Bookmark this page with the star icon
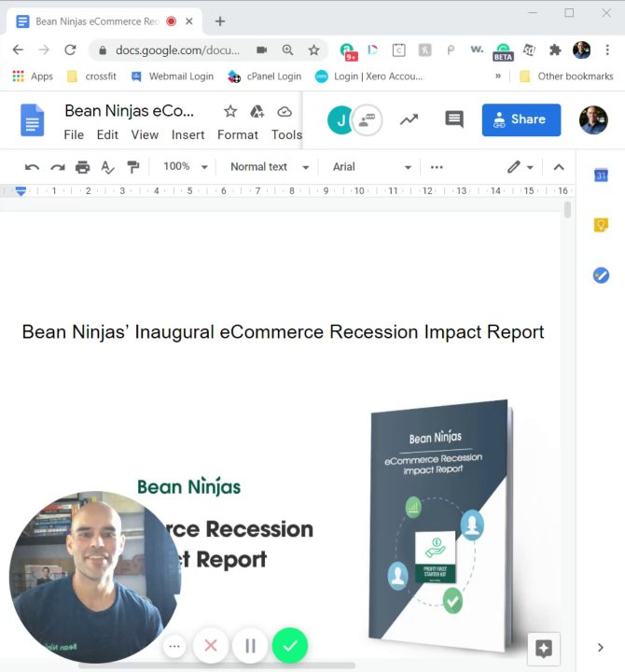The width and height of the screenshot is (625, 672). pyautogui.click(x=314, y=50)
